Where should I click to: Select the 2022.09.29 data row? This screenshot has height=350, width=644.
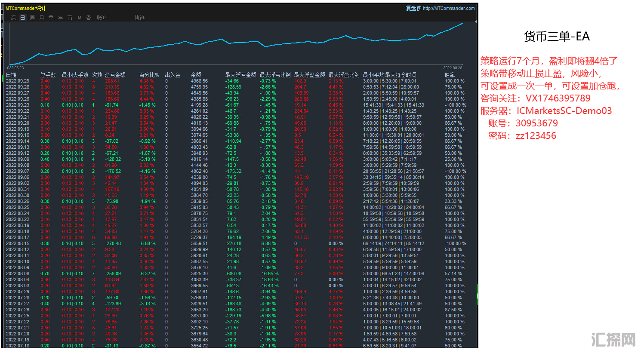pyautogui.click(x=18, y=81)
